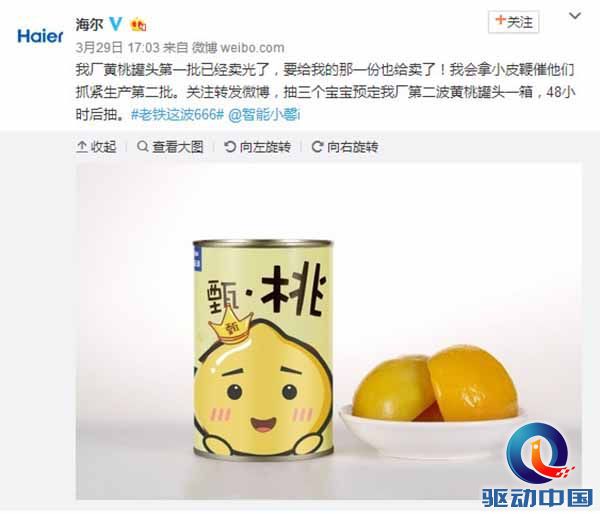Click the crown membership badge icon

(x=139, y=25)
